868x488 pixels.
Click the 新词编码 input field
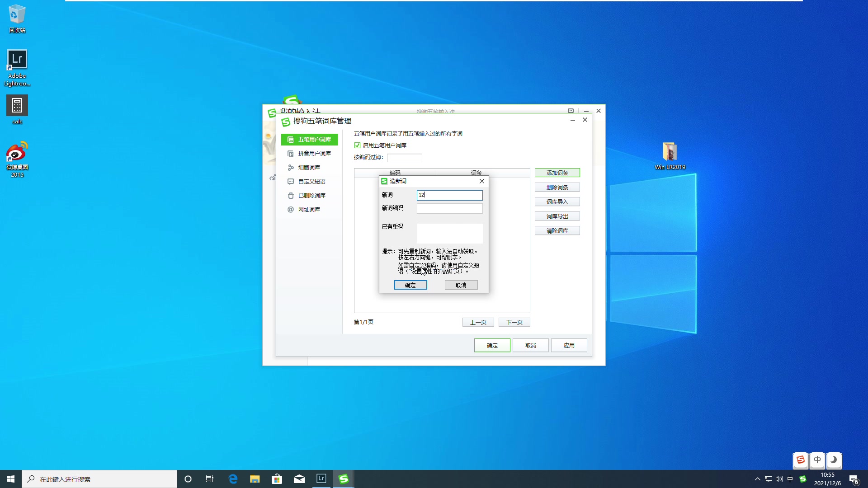click(450, 208)
